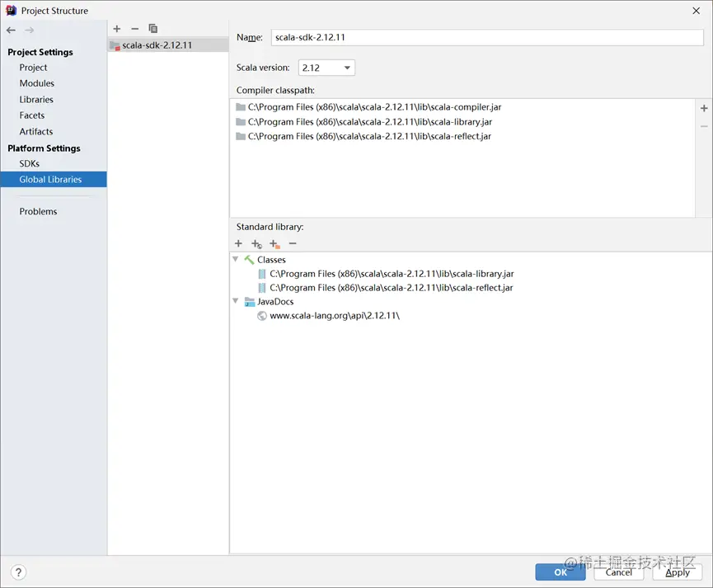Click the JavaDocs folder icon
This screenshot has width=713, height=588.
click(250, 302)
